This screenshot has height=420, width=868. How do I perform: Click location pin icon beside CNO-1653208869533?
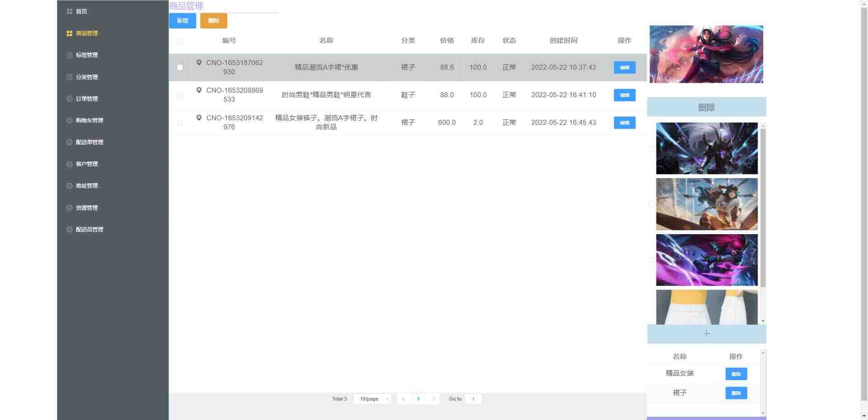(199, 90)
